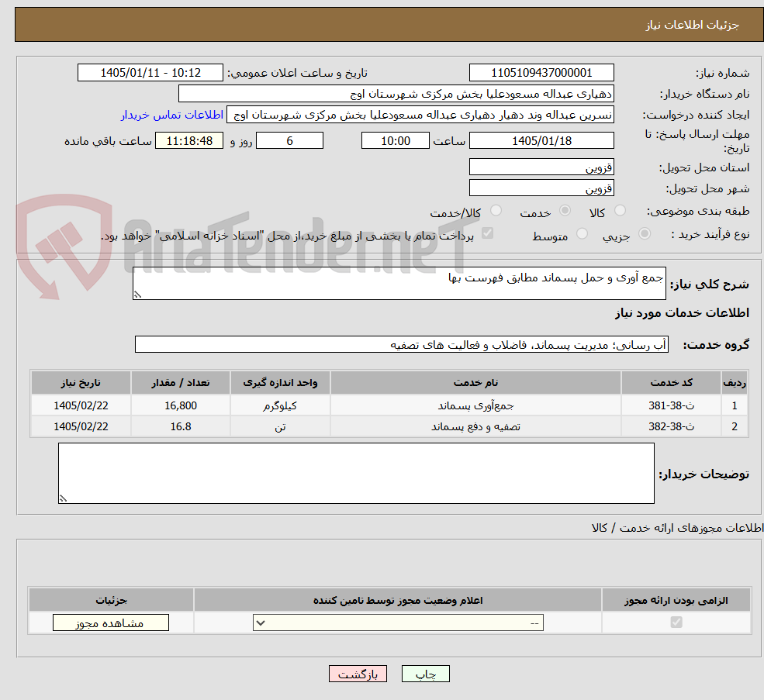
Task: Click service code ث-38-381 cell
Action: point(671,405)
